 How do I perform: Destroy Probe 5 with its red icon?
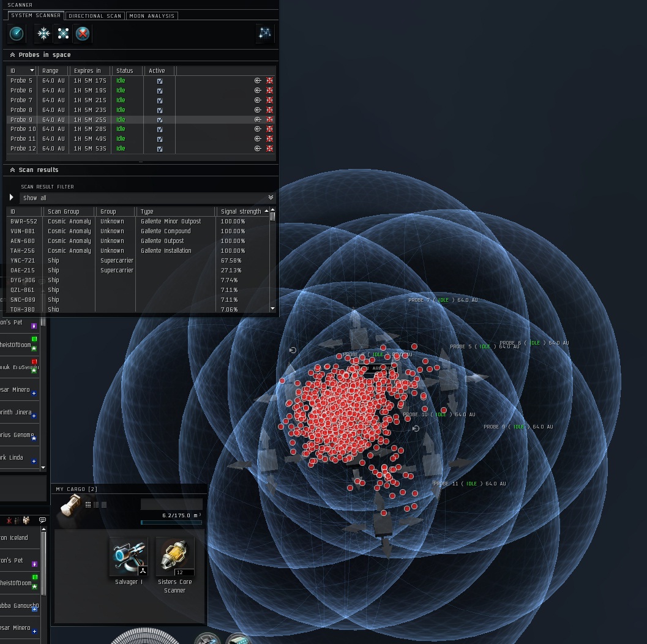click(x=269, y=81)
